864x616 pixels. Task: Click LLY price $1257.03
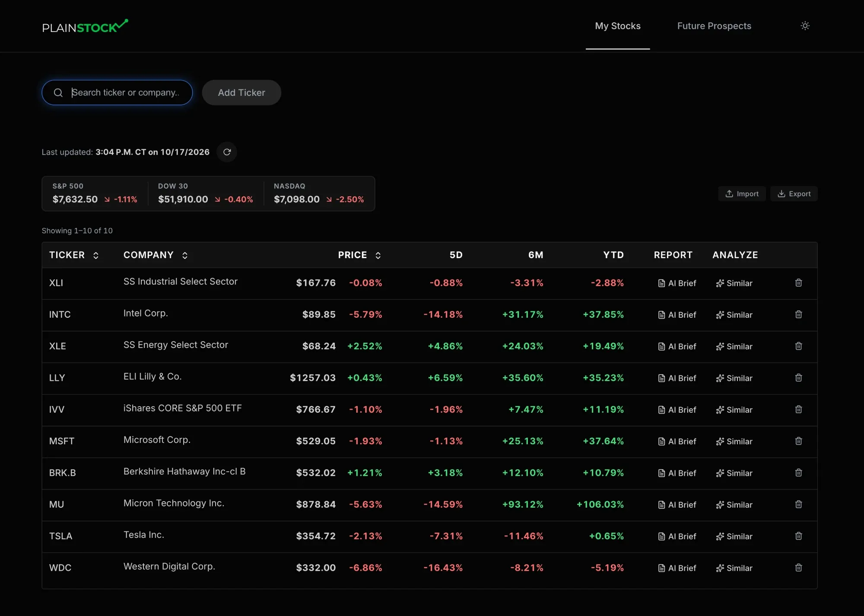(313, 378)
